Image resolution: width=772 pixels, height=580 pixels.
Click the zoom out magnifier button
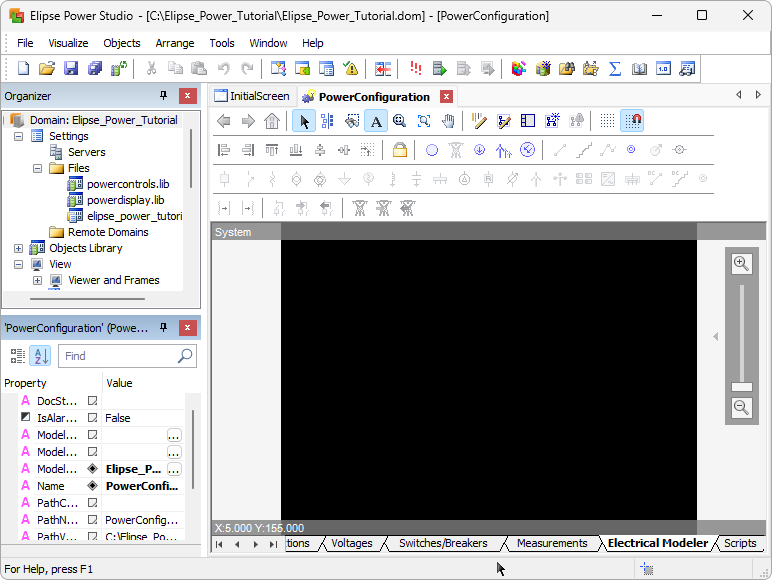click(741, 407)
